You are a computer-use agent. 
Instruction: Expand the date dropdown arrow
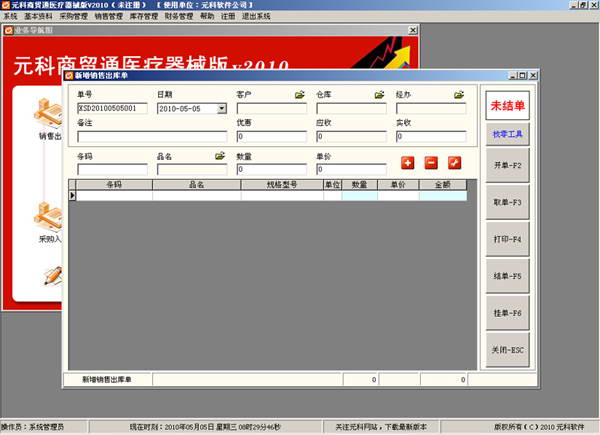tap(222, 109)
